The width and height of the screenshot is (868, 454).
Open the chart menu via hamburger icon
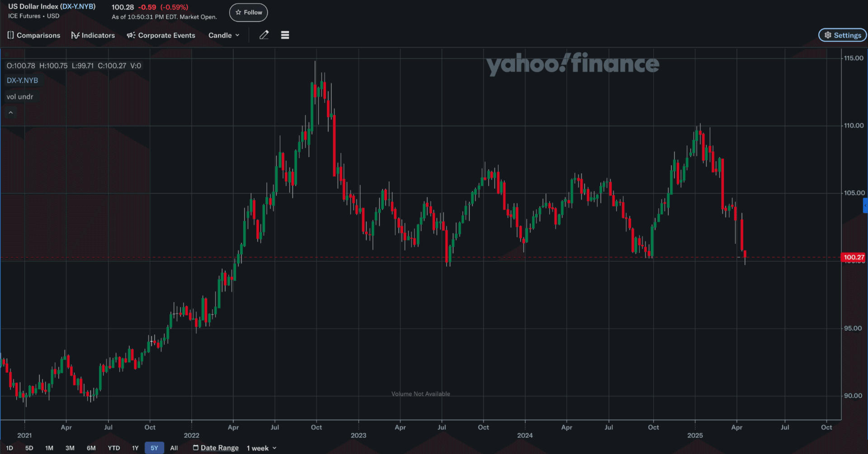click(285, 35)
